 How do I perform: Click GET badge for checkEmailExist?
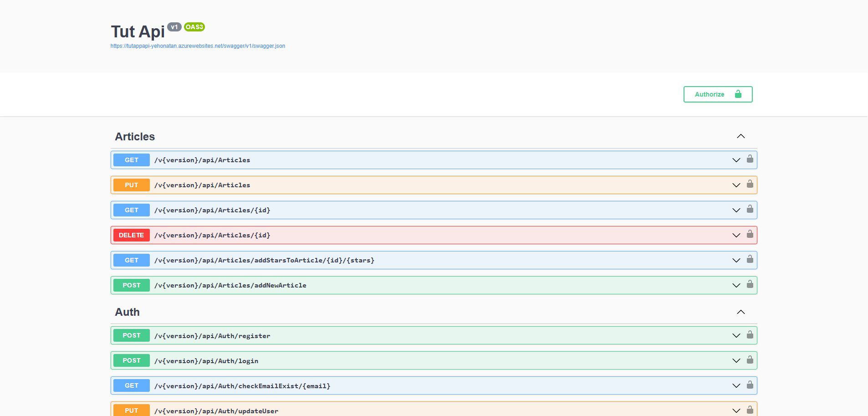pyautogui.click(x=132, y=385)
